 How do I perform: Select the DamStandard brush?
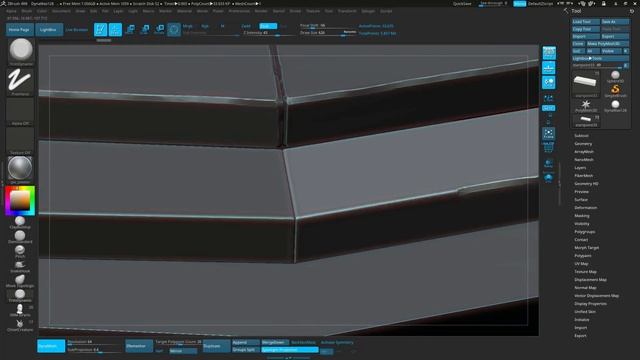(20, 237)
